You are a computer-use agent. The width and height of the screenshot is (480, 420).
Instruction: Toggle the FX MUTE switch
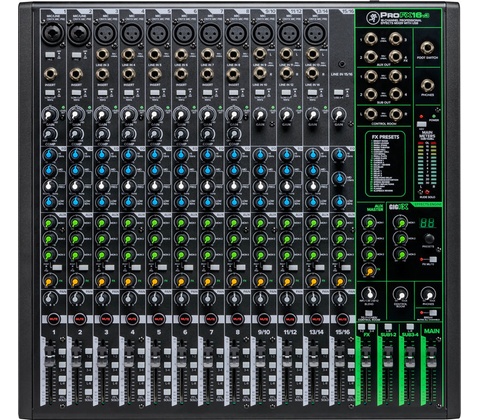coord(433,259)
